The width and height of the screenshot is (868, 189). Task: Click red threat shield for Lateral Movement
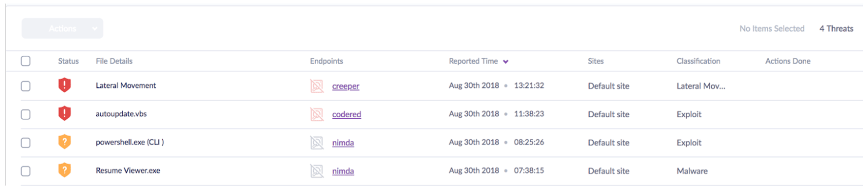[x=64, y=85]
